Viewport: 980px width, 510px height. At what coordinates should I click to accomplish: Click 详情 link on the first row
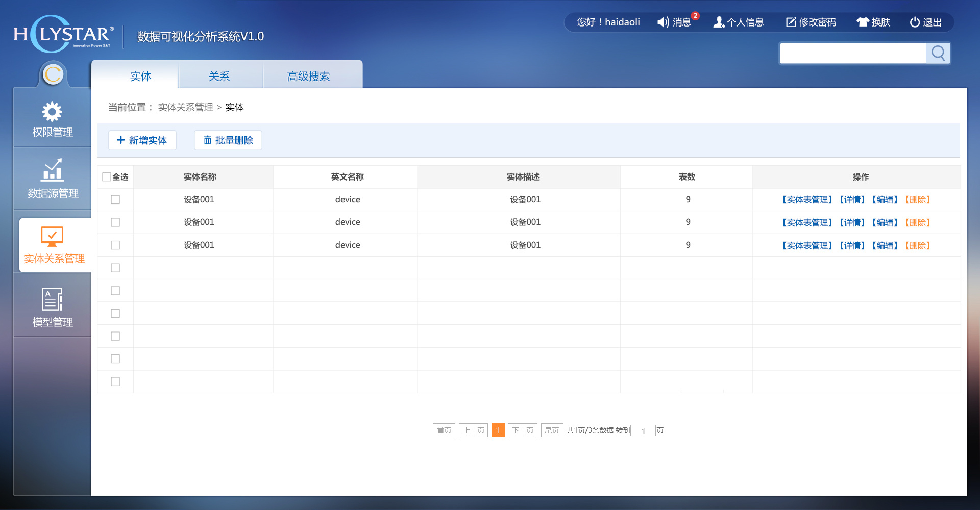pyautogui.click(x=852, y=199)
